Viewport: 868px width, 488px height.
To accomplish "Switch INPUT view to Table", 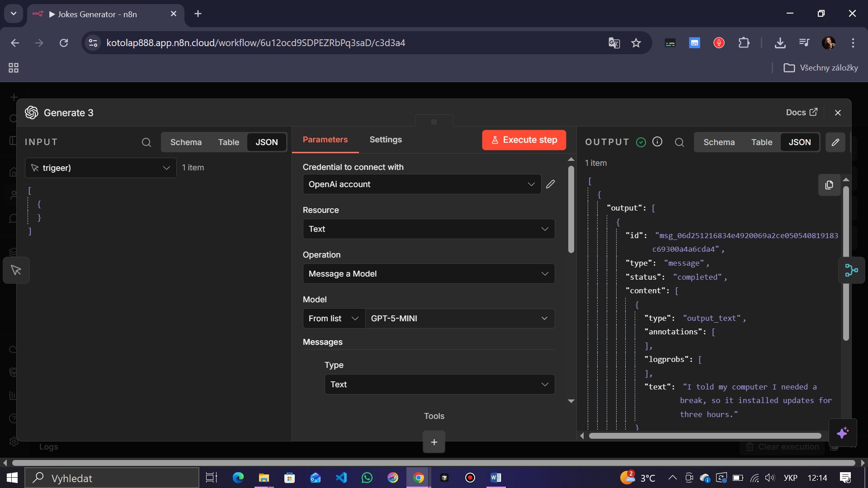I will pyautogui.click(x=228, y=142).
